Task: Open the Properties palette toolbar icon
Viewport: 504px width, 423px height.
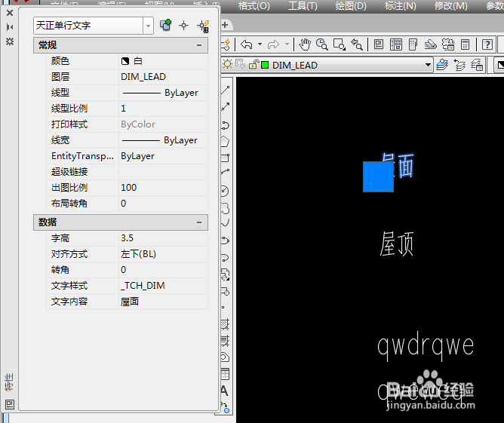Action: click(379, 44)
